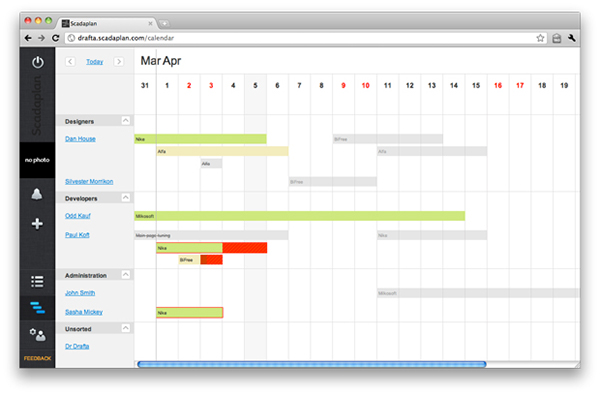Select Paul Koft's gray Nika bar on day 11
The height and width of the screenshot is (395, 600).
pos(432,235)
